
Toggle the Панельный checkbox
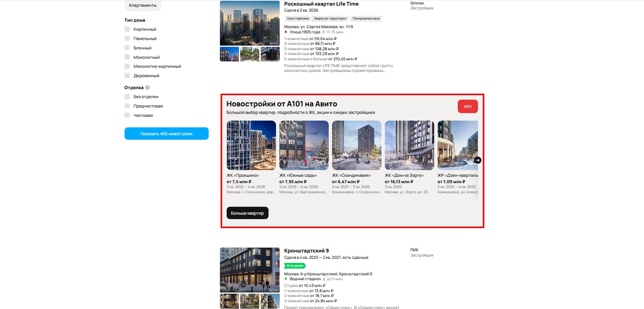click(127, 39)
